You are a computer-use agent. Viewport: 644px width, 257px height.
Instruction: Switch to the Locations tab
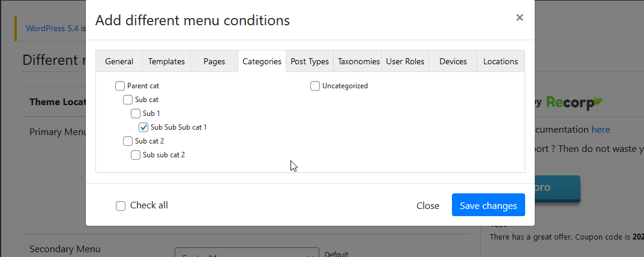pos(500,61)
